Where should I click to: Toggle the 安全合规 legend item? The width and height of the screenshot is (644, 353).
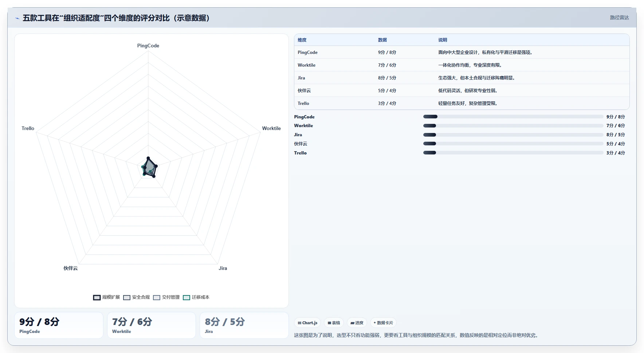136,297
